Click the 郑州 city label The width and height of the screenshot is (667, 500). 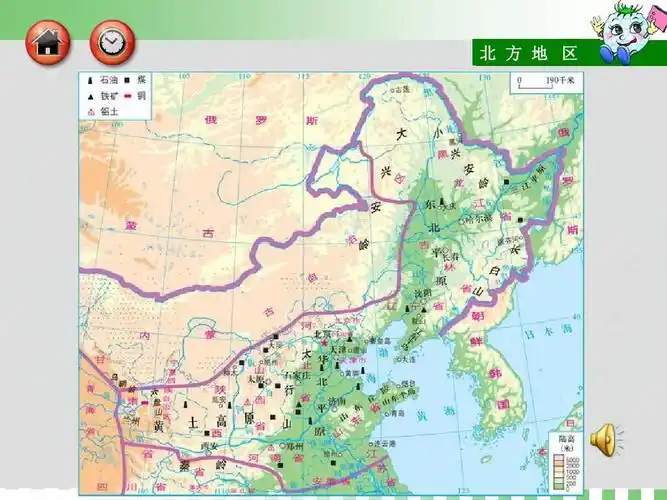[295, 446]
